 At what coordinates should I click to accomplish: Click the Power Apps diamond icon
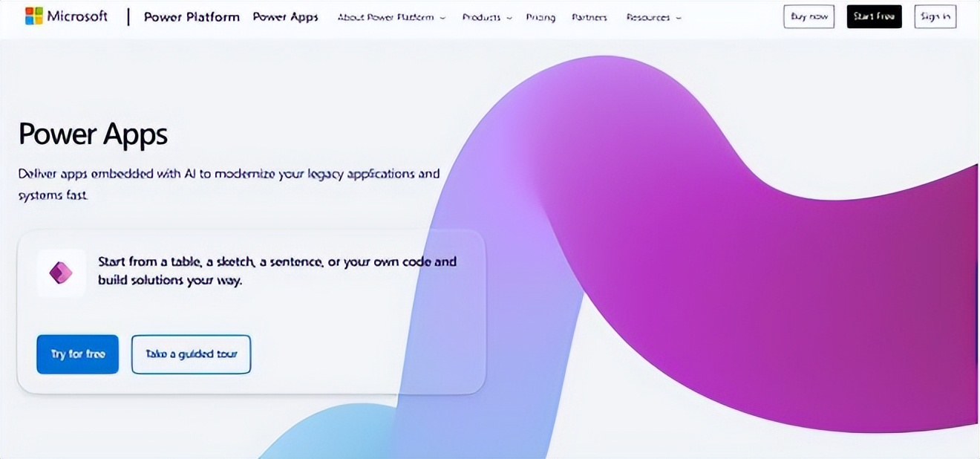[x=61, y=273]
